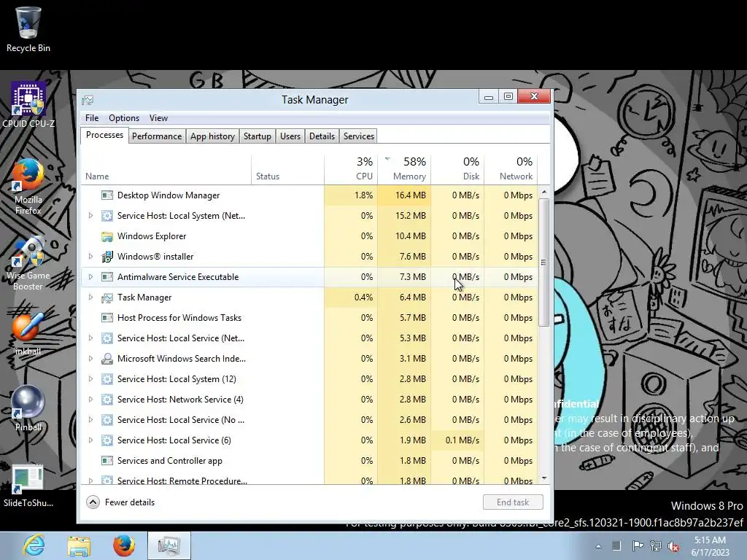Sort by the Memory column header
747x560 pixels.
(x=404, y=169)
